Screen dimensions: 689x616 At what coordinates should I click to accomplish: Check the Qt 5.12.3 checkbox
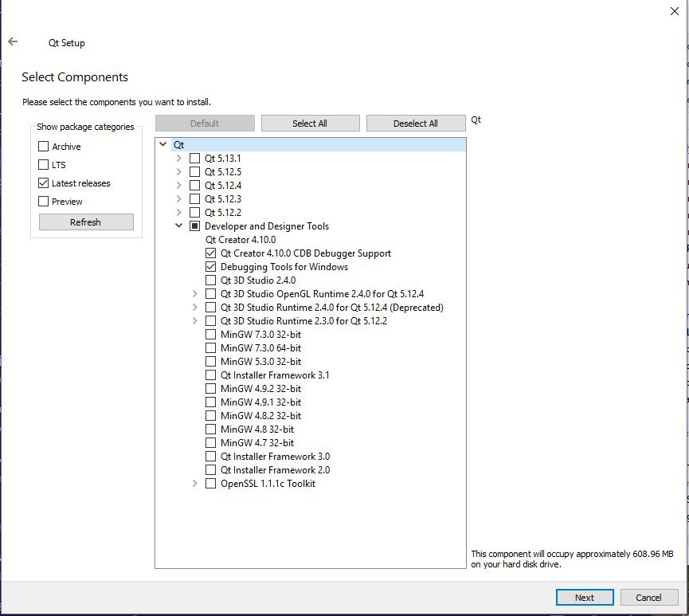(x=194, y=198)
